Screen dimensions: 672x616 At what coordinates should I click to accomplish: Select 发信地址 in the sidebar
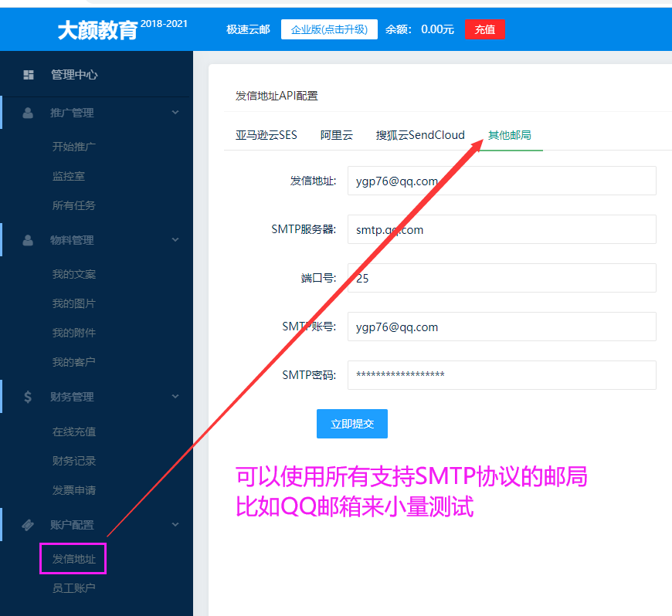[x=73, y=559]
